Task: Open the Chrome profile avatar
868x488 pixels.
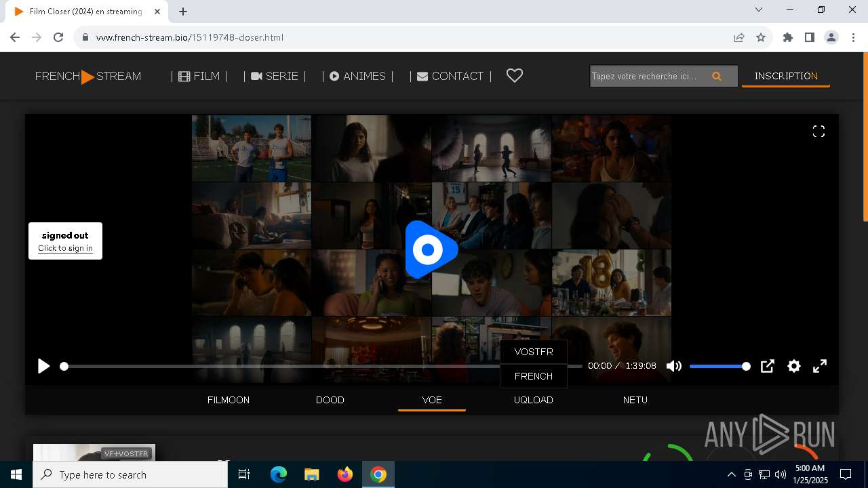Action: point(831,37)
